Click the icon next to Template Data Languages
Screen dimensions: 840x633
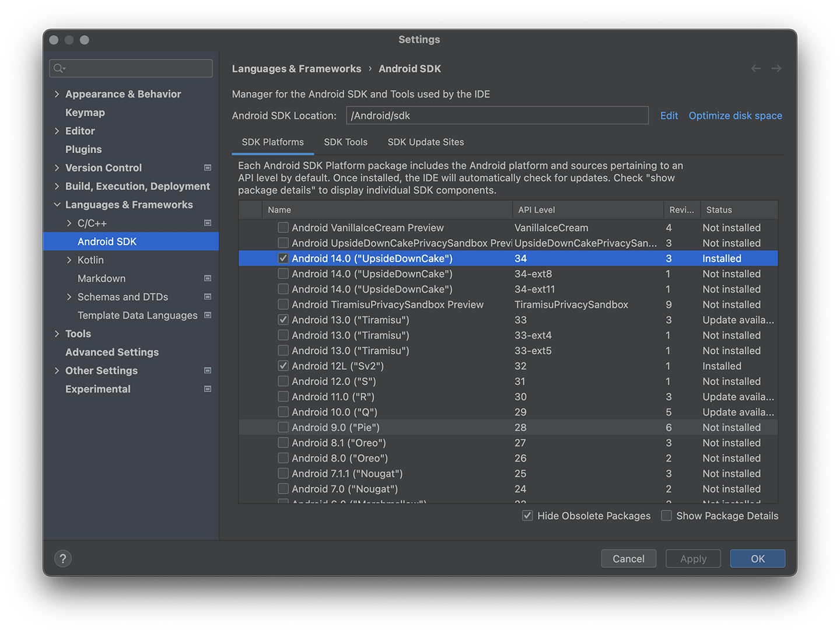click(x=208, y=315)
